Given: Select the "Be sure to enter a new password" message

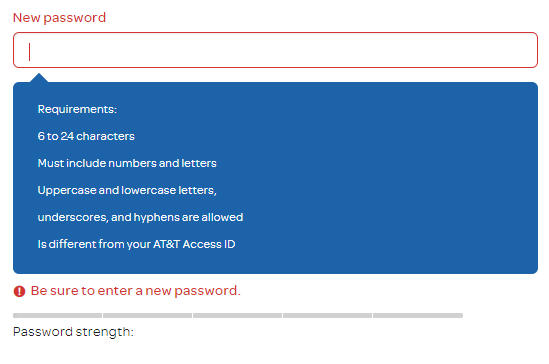Looking at the screenshot, I should pos(135,291).
